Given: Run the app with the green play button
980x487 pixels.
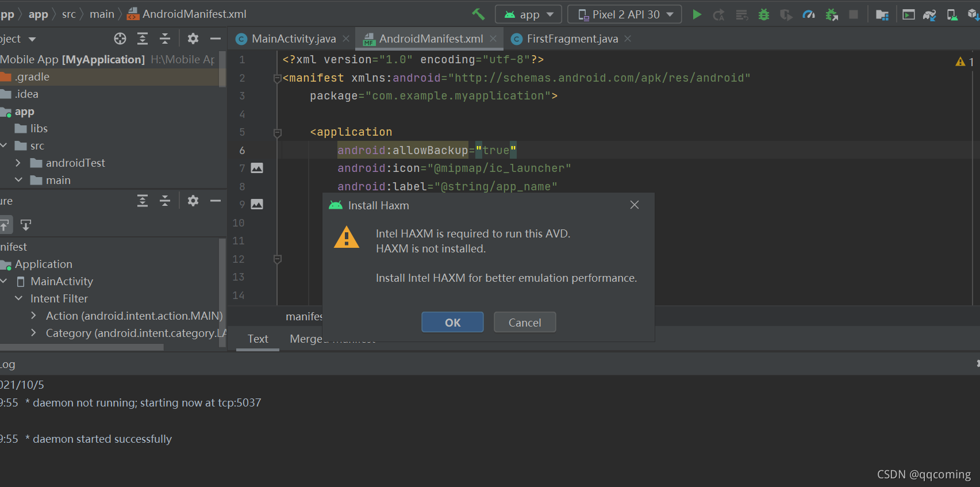Looking at the screenshot, I should coord(697,14).
